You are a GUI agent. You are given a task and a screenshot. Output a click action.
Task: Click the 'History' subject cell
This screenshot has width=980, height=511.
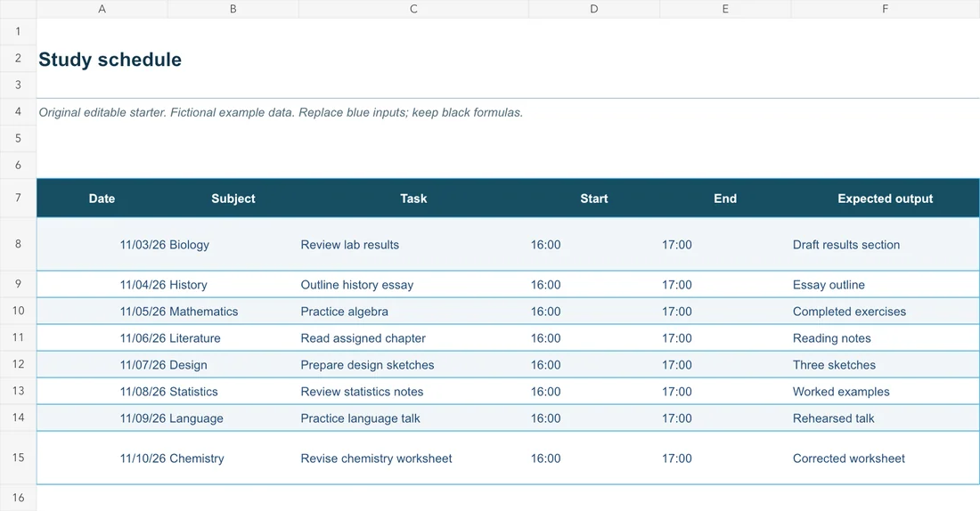pyautogui.click(x=233, y=285)
